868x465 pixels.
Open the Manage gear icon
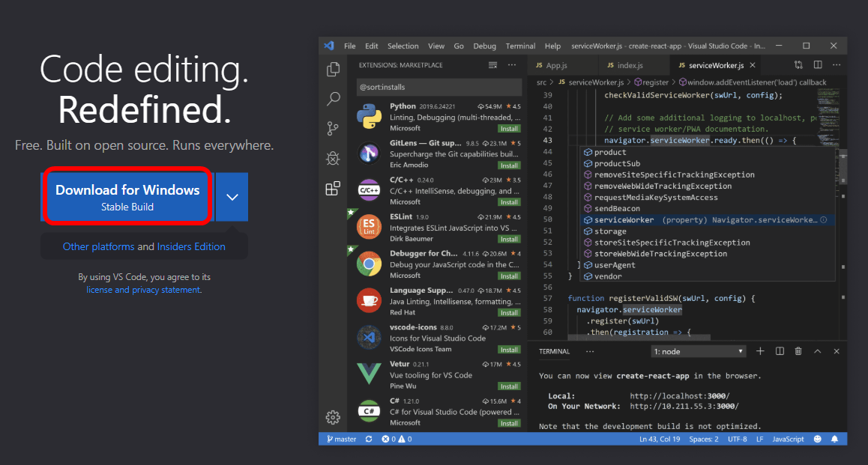334,417
